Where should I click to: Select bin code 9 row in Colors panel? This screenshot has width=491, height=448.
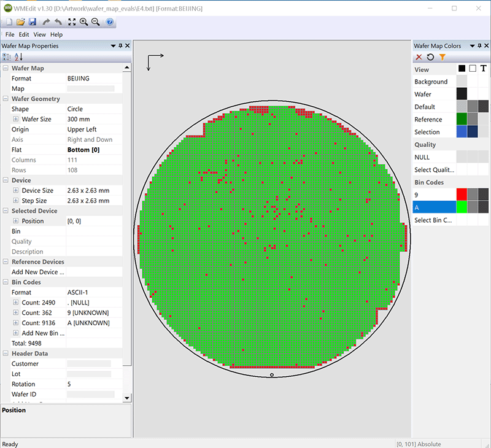pyautogui.click(x=435, y=195)
